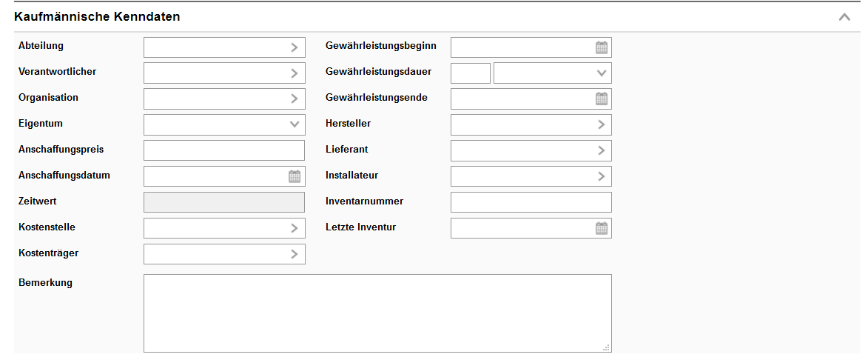The width and height of the screenshot is (868, 360).
Task: Click the Inventarnummer text field
Action: (x=531, y=202)
